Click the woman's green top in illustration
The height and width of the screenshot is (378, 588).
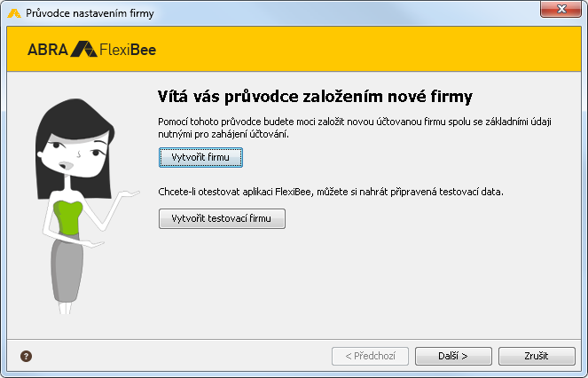tap(68, 217)
